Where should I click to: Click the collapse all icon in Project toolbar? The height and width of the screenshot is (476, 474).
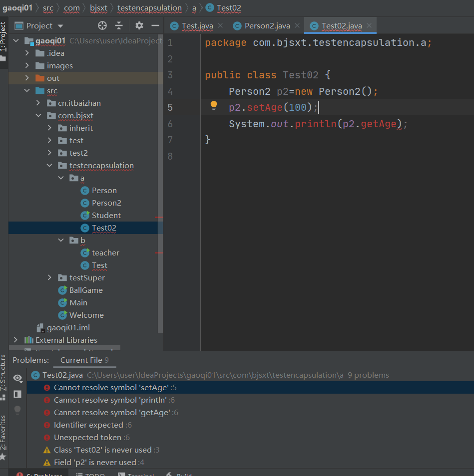pyautogui.click(x=119, y=26)
